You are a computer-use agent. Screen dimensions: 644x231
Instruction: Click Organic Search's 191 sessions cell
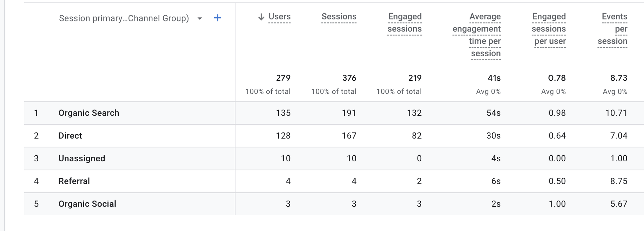point(349,113)
